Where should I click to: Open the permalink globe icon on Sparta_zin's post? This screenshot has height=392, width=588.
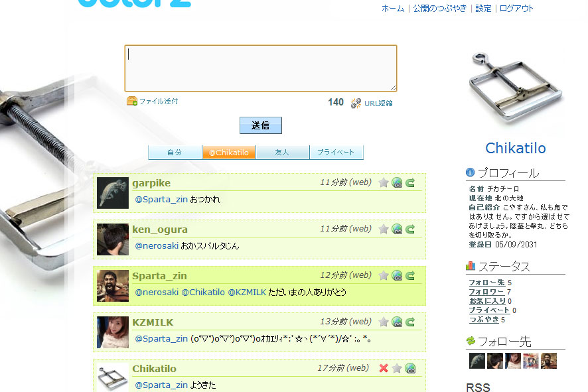(x=397, y=275)
